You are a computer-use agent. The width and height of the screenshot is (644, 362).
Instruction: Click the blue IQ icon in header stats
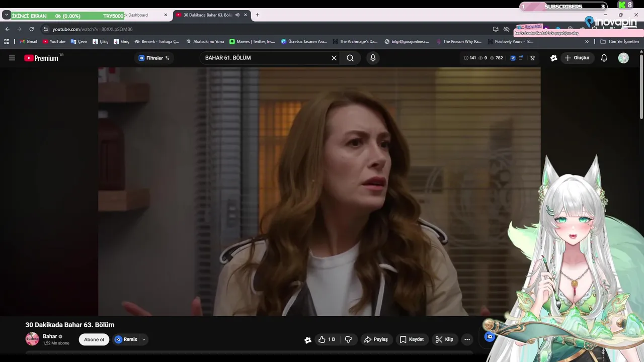513,58
